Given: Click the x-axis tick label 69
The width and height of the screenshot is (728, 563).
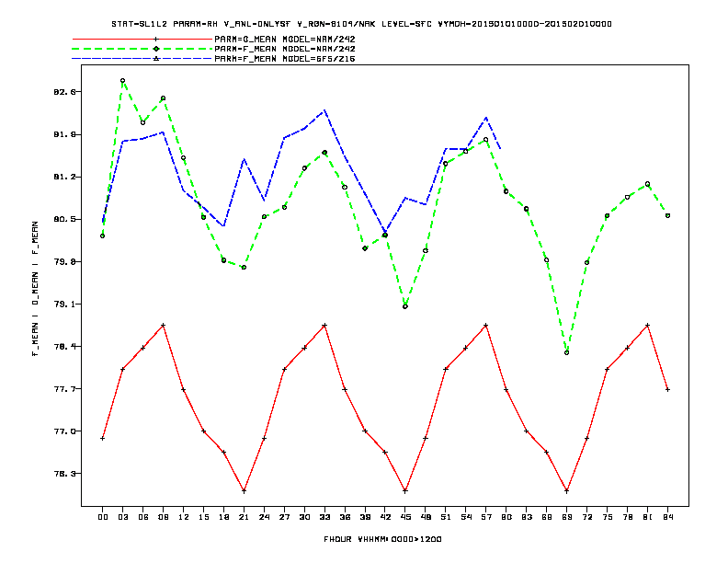Looking at the screenshot, I should (x=567, y=517).
